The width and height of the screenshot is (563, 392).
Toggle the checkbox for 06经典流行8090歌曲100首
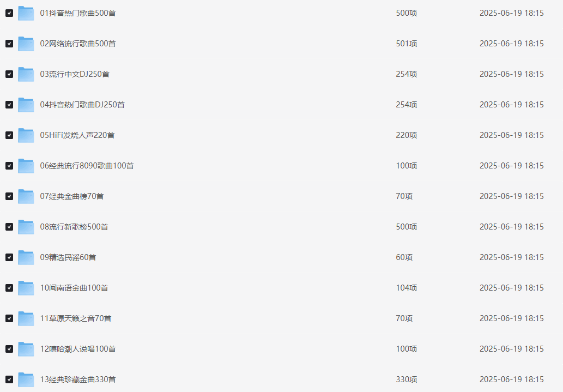coord(9,166)
